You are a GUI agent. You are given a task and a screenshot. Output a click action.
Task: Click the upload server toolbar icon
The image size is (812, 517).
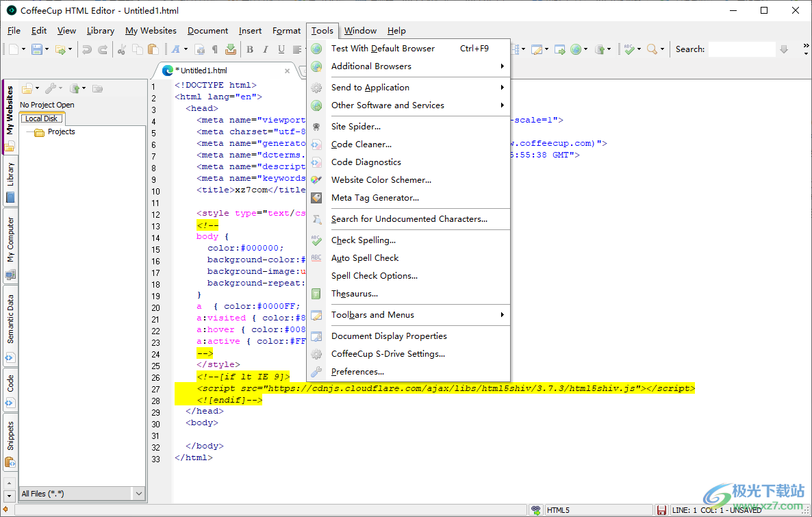click(599, 49)
